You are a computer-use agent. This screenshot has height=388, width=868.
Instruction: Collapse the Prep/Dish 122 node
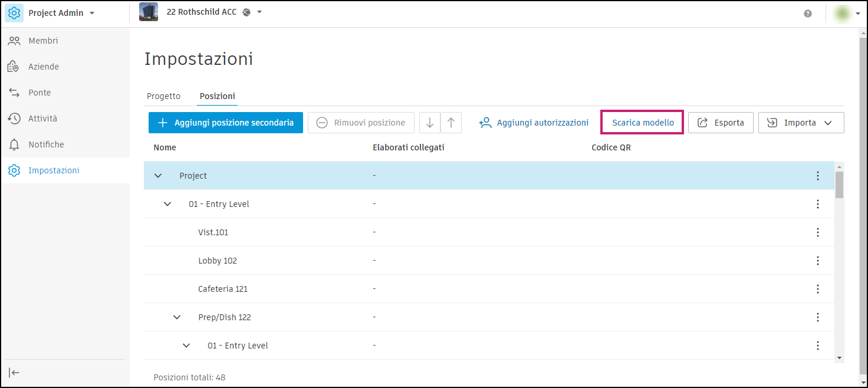[x=177, y=317]
